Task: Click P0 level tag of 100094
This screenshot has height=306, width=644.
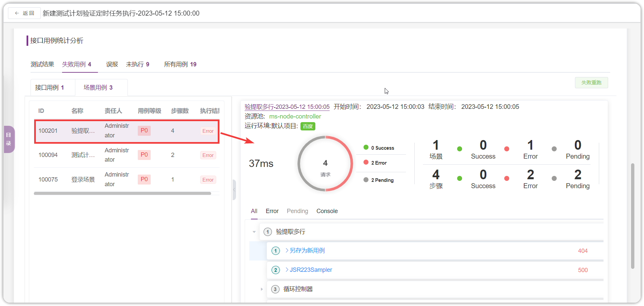Action: pyautogui.click(x=144, y=155)
